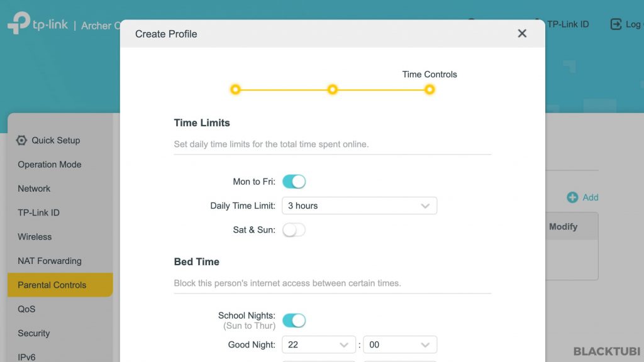Image resolution: width=644 pixels, height=362 pixels.
Task: Click the tp-link logo icon
Action: coord(19,23)
